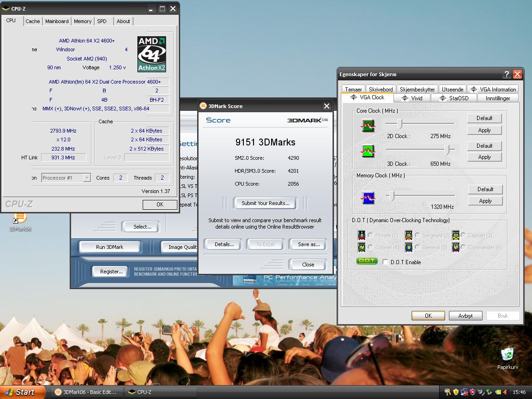Open the SPD tab in CPU-Z
Viewport: 532px width, 399px height.
[102, 21]
